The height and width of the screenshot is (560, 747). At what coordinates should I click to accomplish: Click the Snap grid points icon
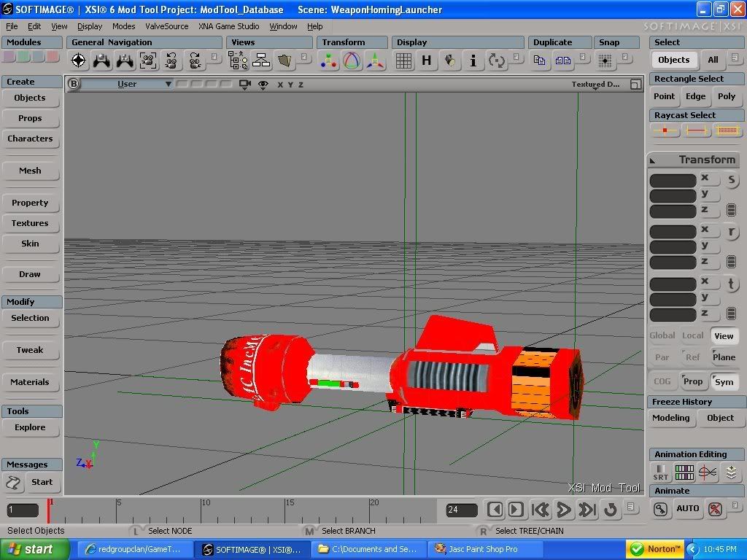click(605, 61)
